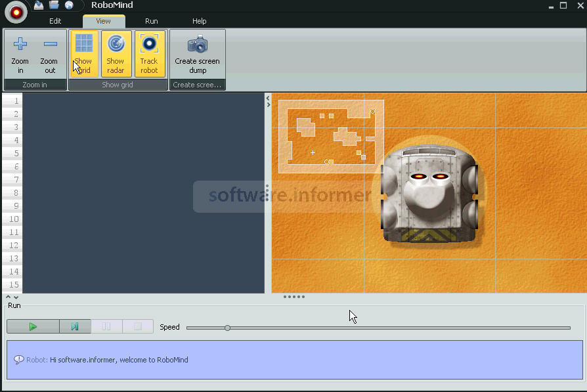Viewport: 587px width, 392px height.
Task: Collapse editor with left arrow on divider
Action: pyautogui.click(x=268, y=98)
